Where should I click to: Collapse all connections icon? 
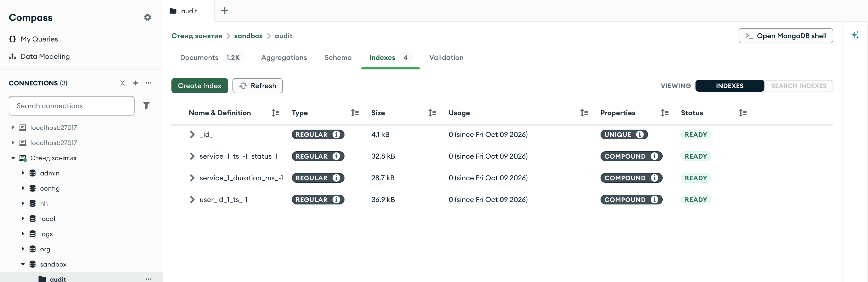coord(122,83)
